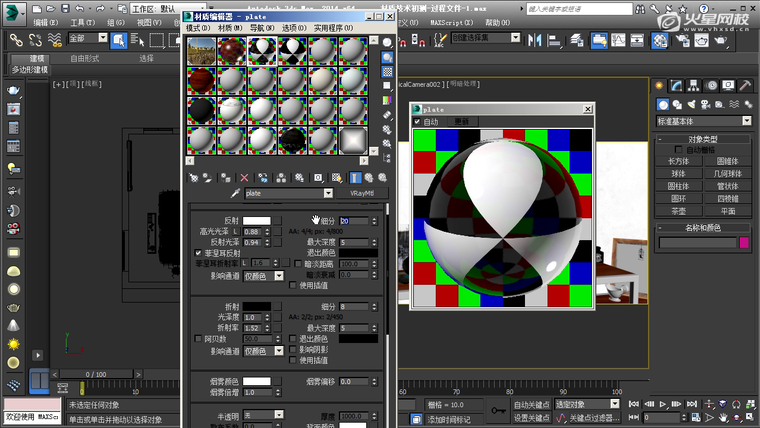This screenshot has height=428, width=760.
Task: Click the 长方体 object type button
Action: click(679, 160)
